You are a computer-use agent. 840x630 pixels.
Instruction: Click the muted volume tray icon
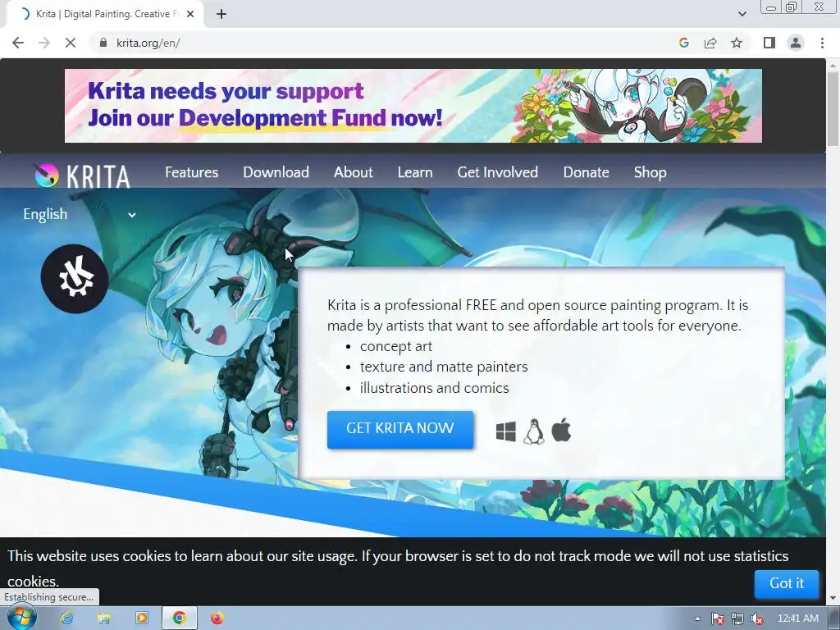757,619
